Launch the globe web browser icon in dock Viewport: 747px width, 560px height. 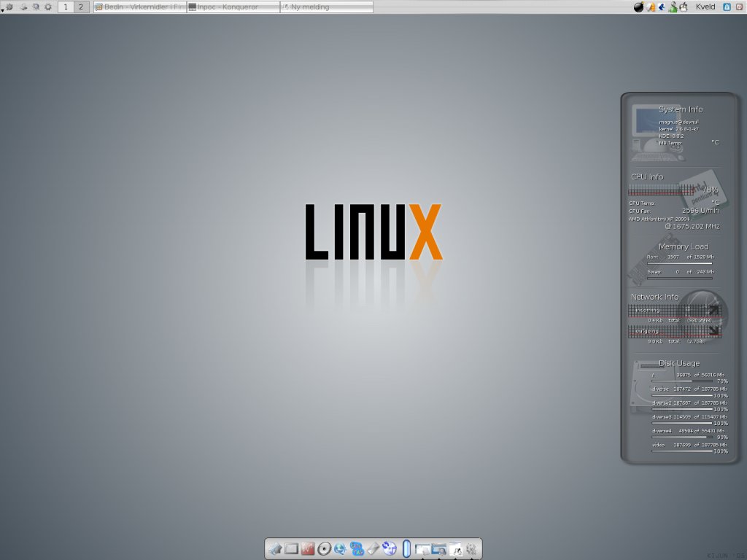pyautogui.click(x=340, y=549)
